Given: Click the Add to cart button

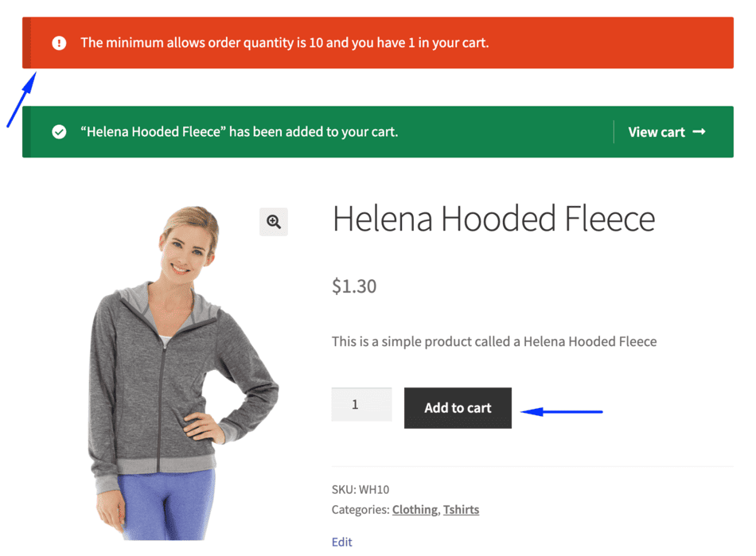Looking at the screenshot, I should [458, 407].
